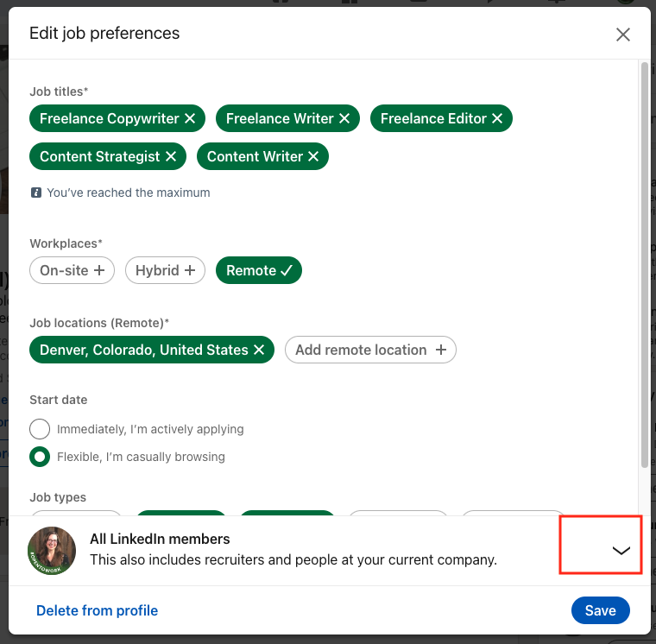The height and width of the screenshot is (644, 656).
Task: Click Add remote location button
Action: [370, 350]
